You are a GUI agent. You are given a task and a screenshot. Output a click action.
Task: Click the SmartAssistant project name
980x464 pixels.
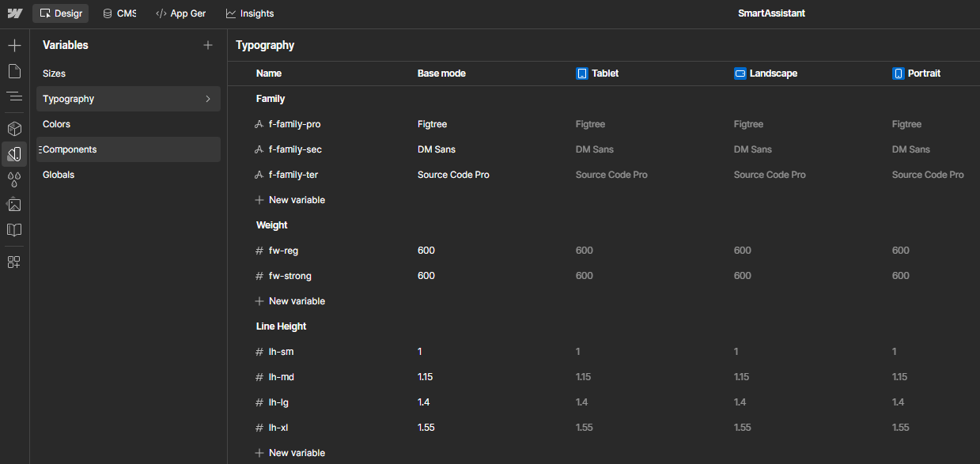tap(771, 13)
